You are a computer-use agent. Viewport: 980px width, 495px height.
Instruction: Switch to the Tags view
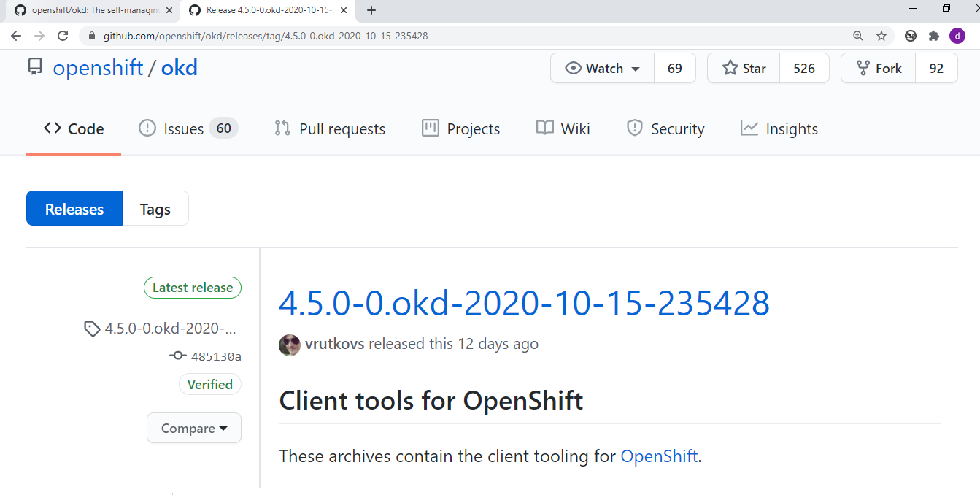point(155,209)
